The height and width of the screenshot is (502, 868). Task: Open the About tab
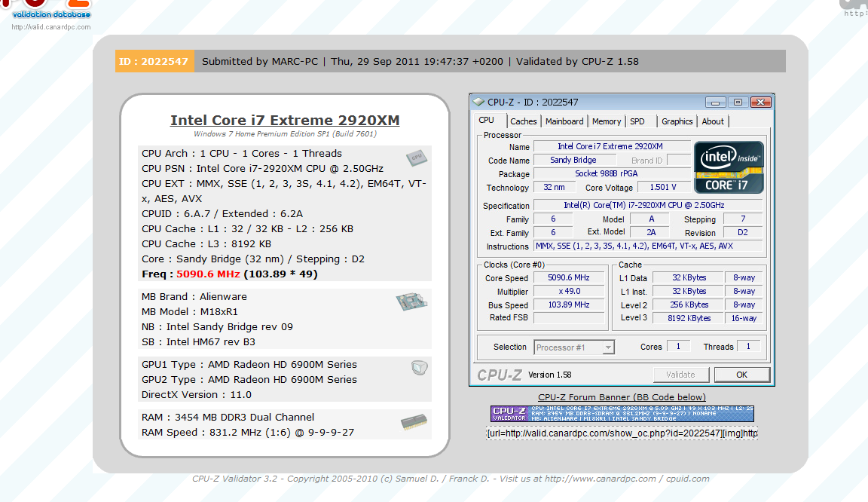(713, 121)
